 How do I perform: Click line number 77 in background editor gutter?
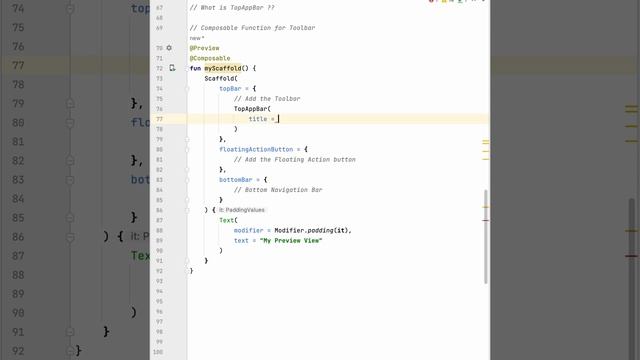pyautogui.click(x=18, y=65)
